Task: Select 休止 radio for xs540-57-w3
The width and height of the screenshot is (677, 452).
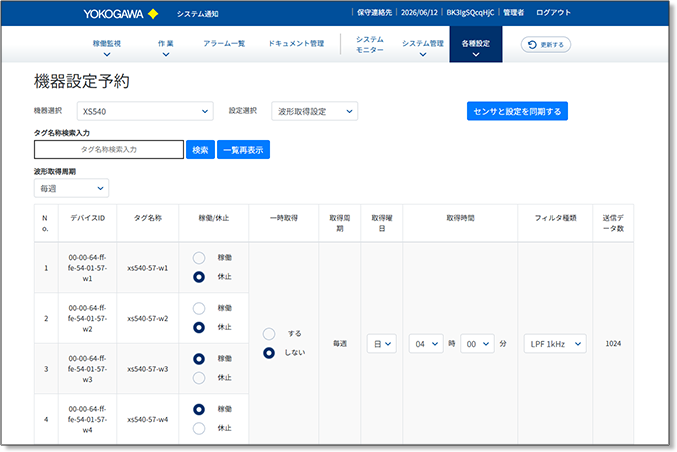Action: 199,378
